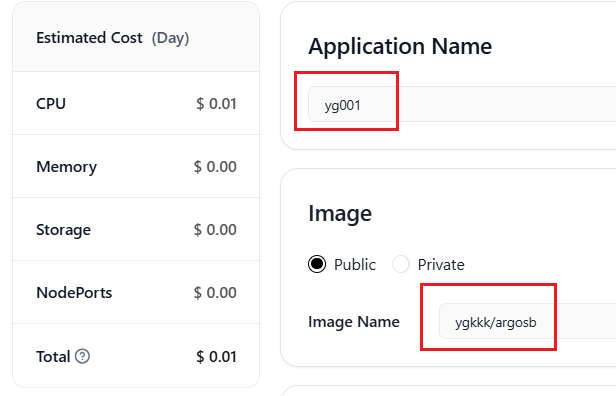Click the Storage row label

coord(63,230)
